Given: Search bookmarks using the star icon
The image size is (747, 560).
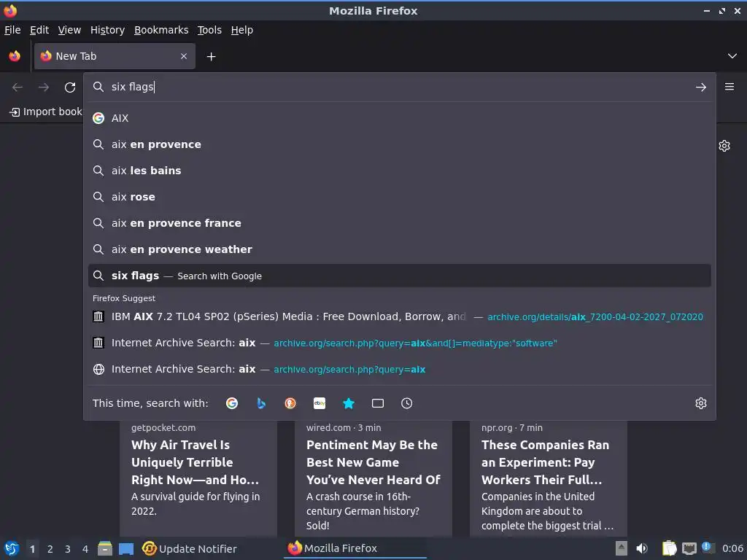Looking at the screenshot, I should (349, 403).
